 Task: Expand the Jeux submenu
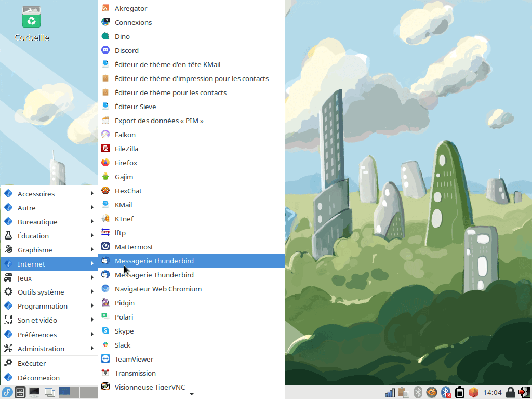(x=49, y=278)
